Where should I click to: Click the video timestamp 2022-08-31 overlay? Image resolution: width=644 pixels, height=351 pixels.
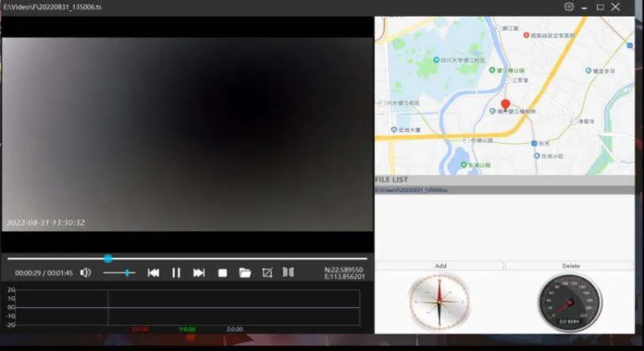click(45, 223)
